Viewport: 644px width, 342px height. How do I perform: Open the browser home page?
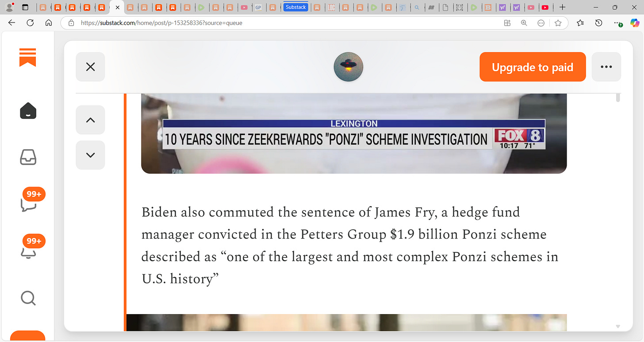tap(49, 23)
